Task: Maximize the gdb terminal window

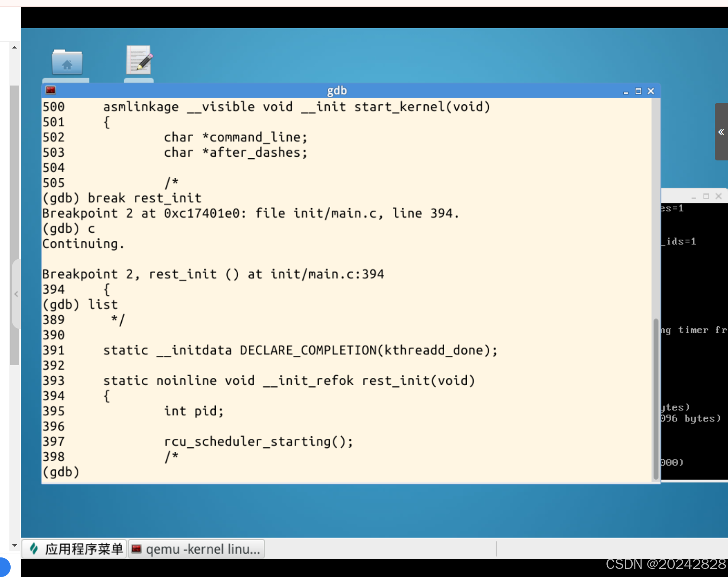Action: click(x=638, y=91)
